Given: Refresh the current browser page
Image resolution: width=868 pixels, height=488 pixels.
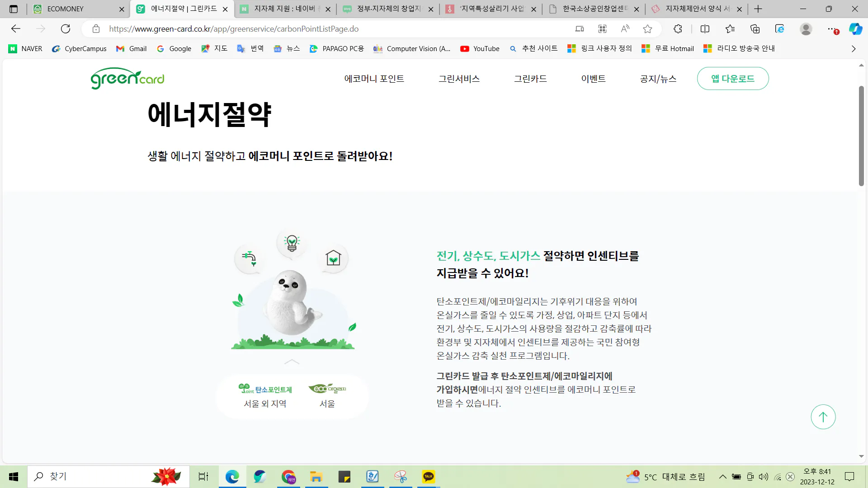Looking at the screenshot, I should pyautogui.click(x=66, y=29).
